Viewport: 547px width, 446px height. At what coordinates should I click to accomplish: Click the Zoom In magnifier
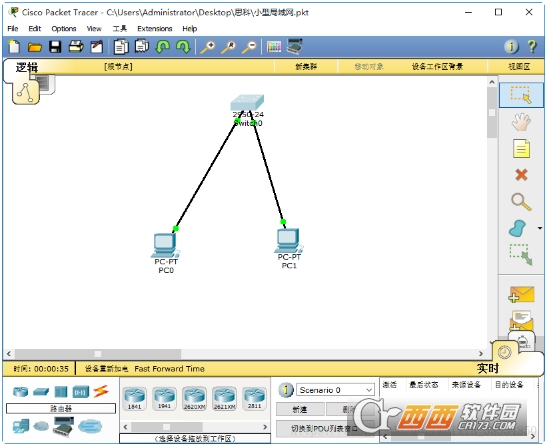coord(208,47)
